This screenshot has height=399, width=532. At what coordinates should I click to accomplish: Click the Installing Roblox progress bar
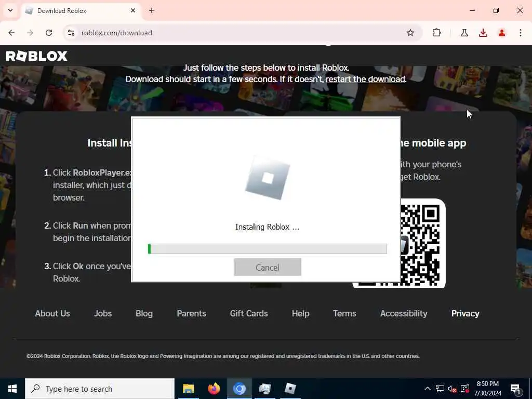pyautogui.click(x=268, y=249)
